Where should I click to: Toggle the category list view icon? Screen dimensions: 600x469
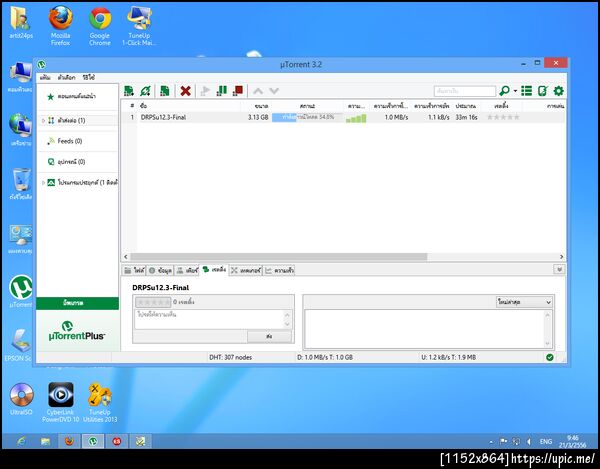527,91
